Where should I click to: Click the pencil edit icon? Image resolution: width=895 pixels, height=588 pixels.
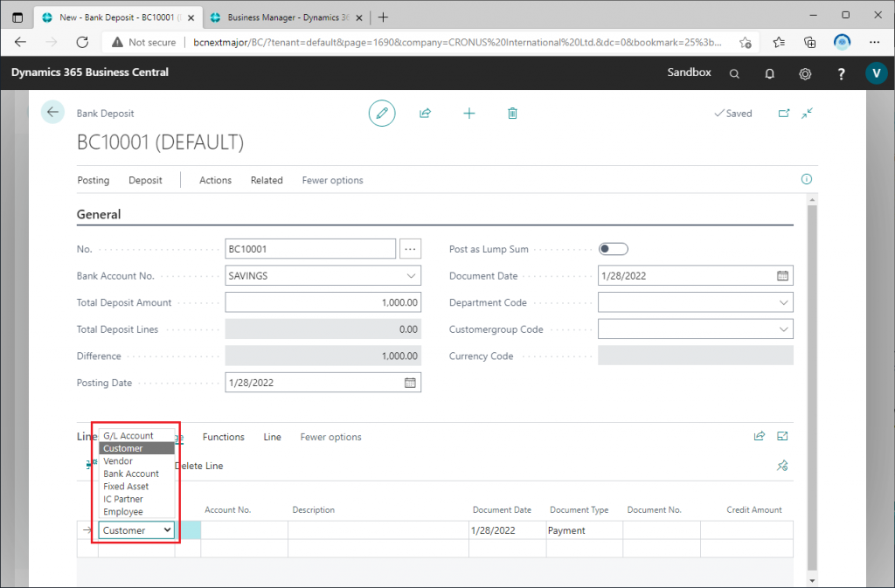pos(382,113)
